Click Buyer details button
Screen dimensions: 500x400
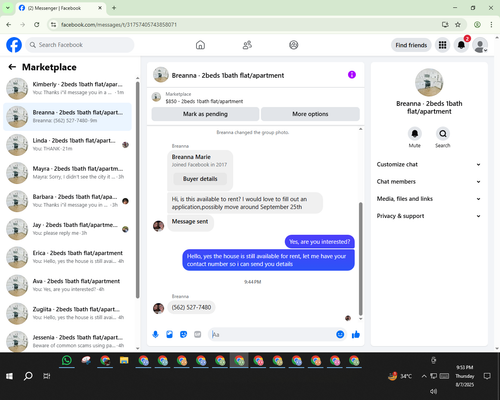click(x=200, y=179)
